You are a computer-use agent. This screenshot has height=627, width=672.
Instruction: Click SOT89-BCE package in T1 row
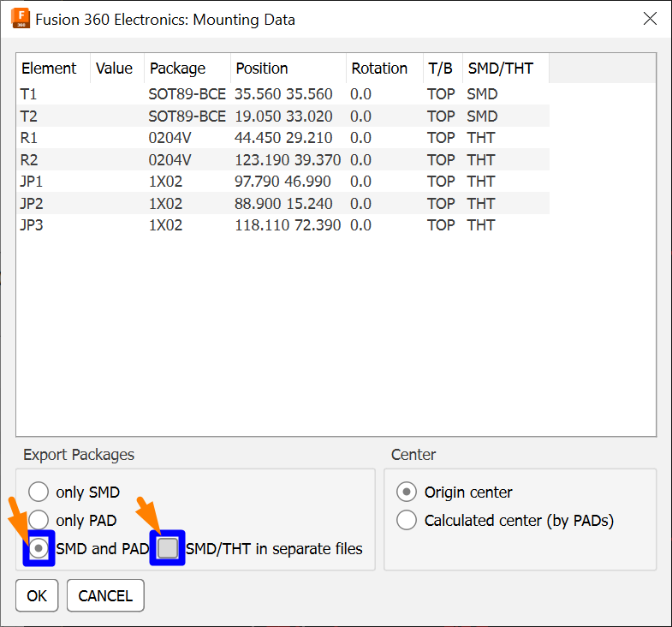(187, 94)
